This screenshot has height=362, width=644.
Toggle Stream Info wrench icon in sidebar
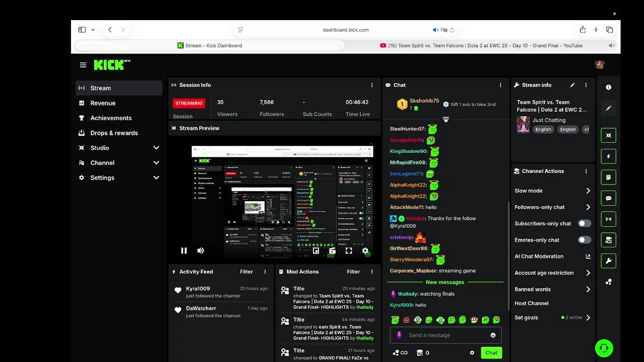(x=608, y=261)
